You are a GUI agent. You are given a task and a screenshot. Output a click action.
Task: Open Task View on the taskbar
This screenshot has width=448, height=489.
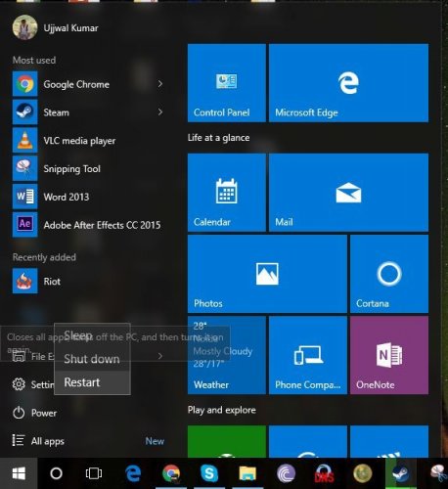94,473
